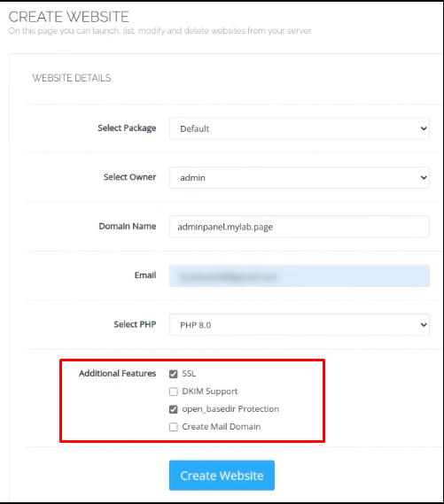Click the DKIM Support label text
The width and height of the screenshot is (444, 504).
(x=210, y=392)
